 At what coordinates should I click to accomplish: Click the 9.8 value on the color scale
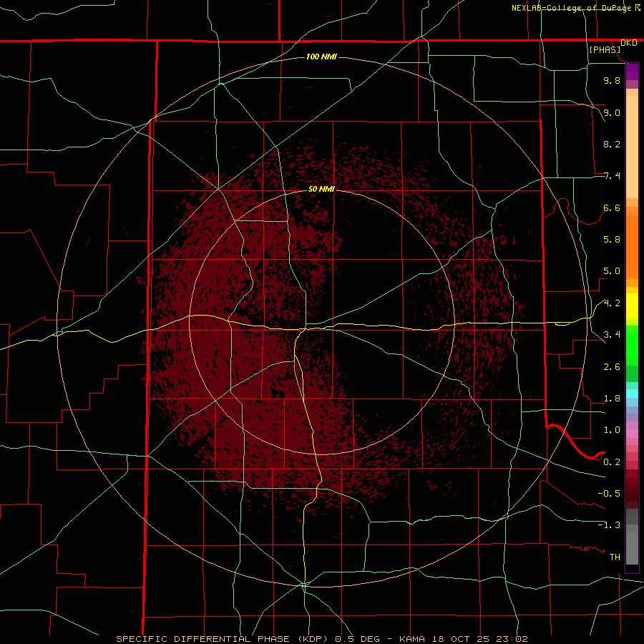coord(612,80)
